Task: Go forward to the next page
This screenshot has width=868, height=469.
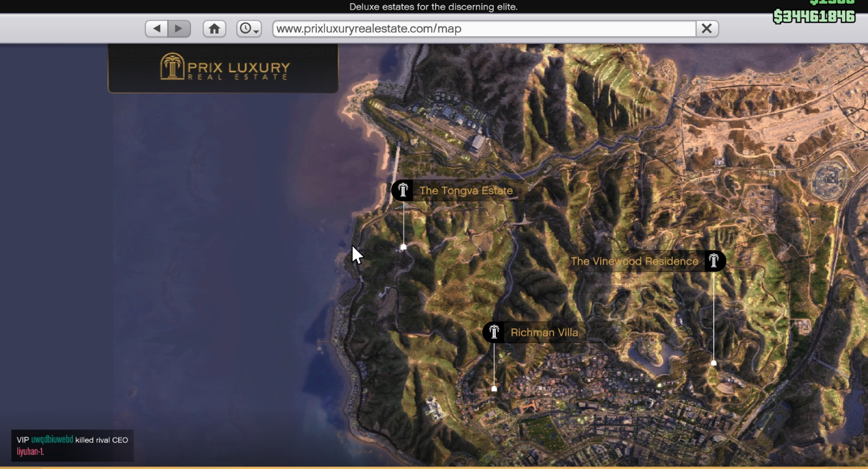Action: tap(179, 29)
